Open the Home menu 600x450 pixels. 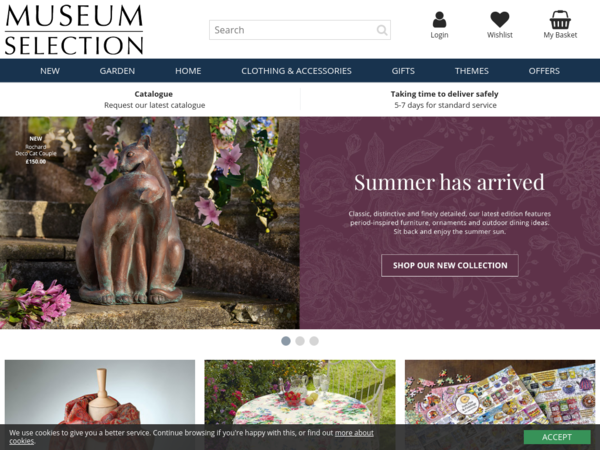point(188,71)
